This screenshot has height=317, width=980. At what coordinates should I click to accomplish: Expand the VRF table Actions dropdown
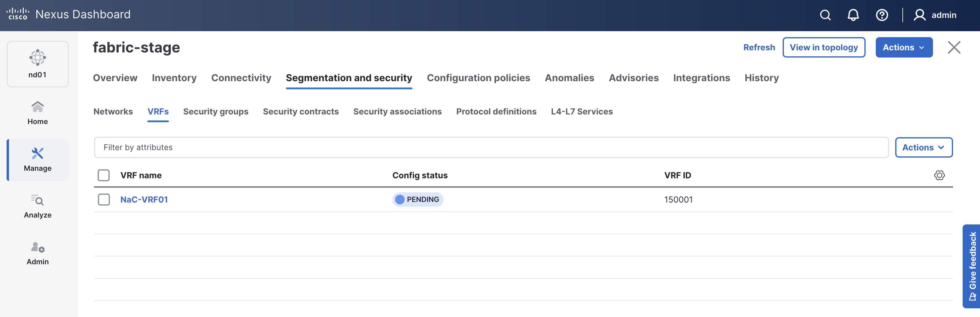coord(924,147)
